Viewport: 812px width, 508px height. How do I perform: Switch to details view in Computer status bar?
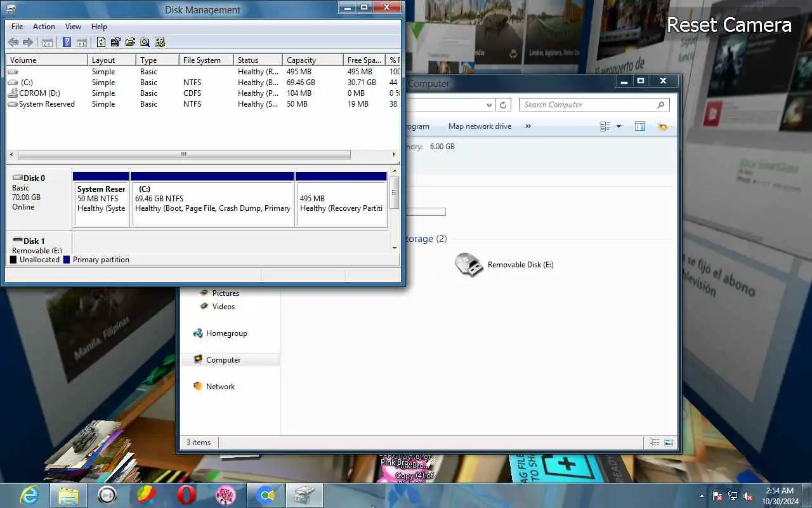[x=655, y=443]
